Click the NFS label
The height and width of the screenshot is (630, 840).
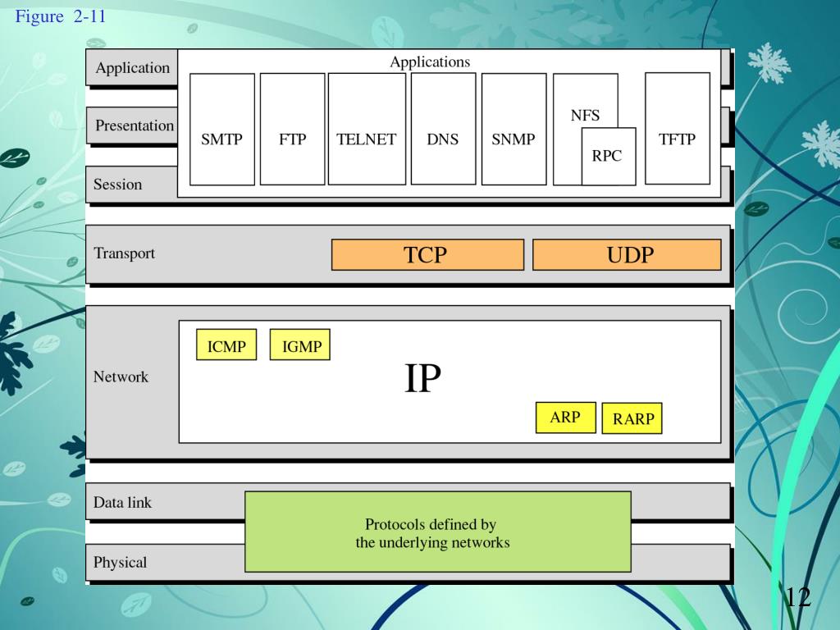(x=585, y=115)
